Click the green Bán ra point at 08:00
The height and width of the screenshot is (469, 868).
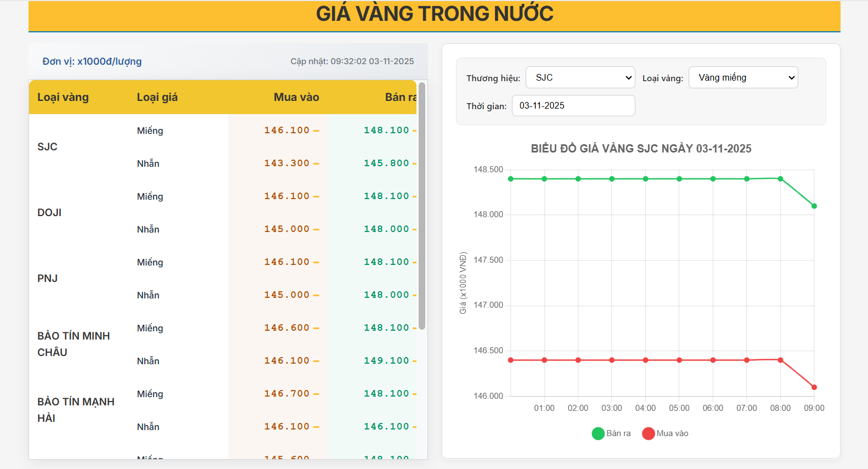pos(780,179)
